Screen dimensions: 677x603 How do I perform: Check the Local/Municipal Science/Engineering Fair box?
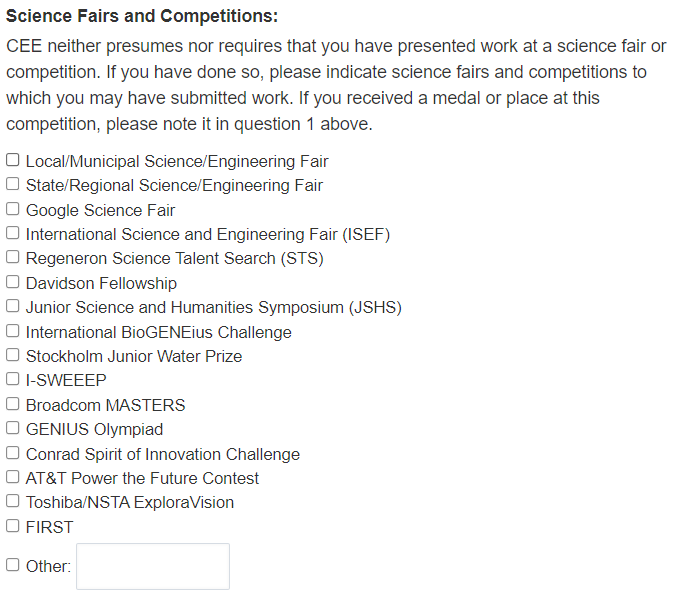pos(13,160)
